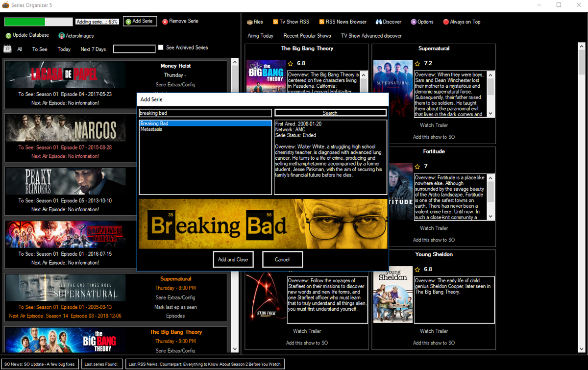Click the purple Options icon
Screen dimensions: 588x370
point(414,22)
